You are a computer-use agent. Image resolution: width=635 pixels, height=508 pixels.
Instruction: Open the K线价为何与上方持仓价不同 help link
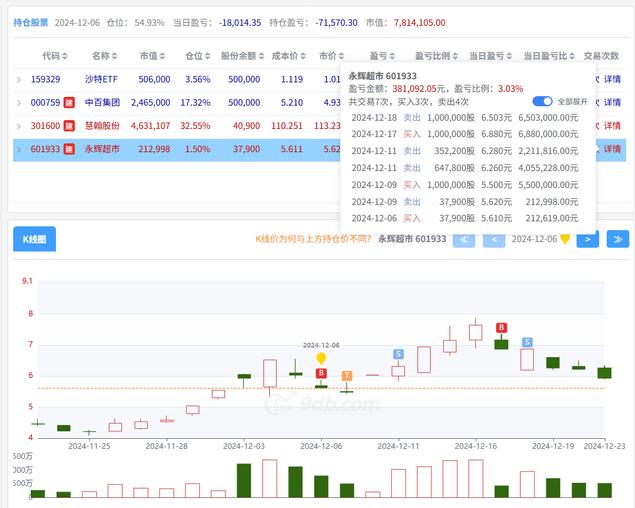click(x=311, y=239)
